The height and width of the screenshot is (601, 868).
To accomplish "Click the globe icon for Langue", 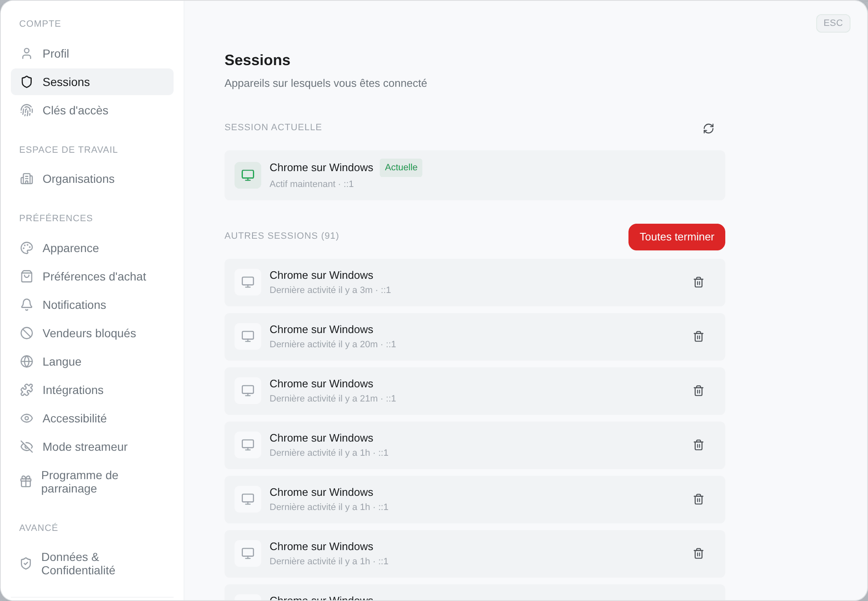I will click(27, 361).
